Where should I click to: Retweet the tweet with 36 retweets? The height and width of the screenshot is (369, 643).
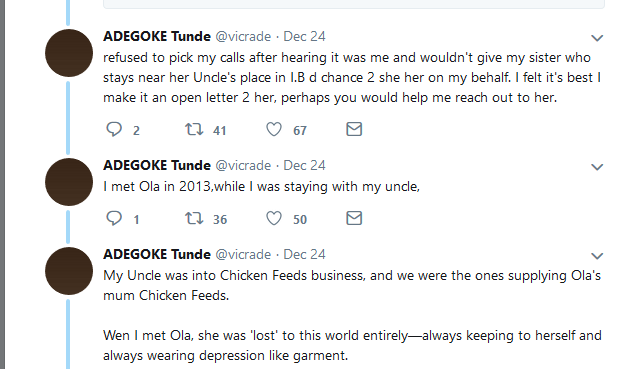194,218
